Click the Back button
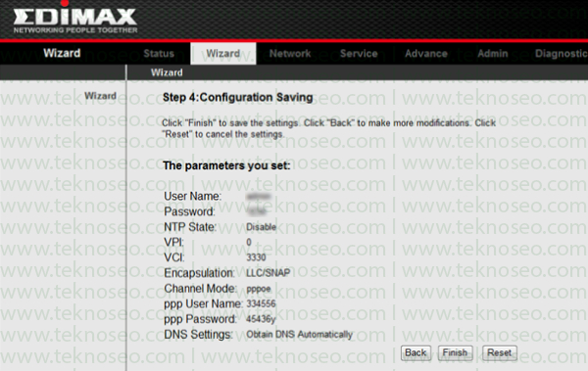588x371 pixels. pyautogui.click(x=416, y=353)
